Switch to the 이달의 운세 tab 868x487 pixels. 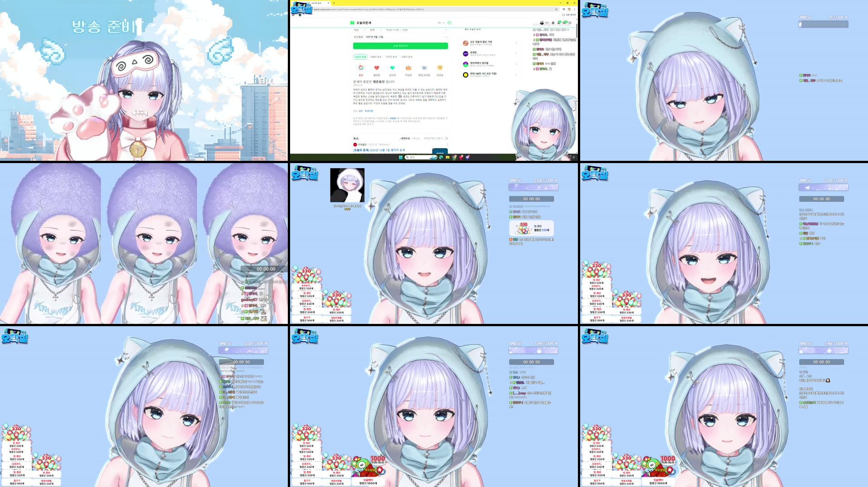coord(407,57)
